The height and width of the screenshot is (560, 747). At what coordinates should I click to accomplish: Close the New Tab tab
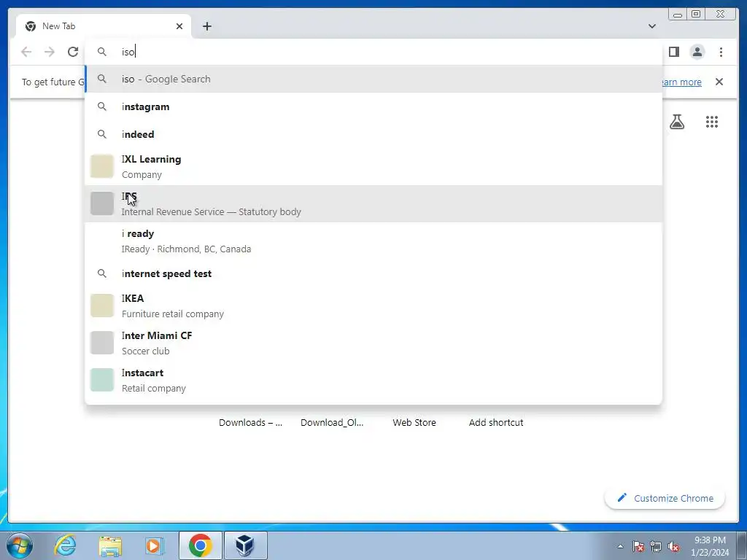pyautogui.click(x=179, y=26)
